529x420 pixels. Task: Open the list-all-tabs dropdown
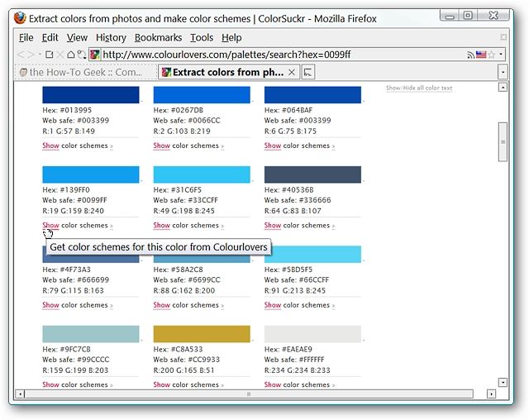[x=503, y=72]
